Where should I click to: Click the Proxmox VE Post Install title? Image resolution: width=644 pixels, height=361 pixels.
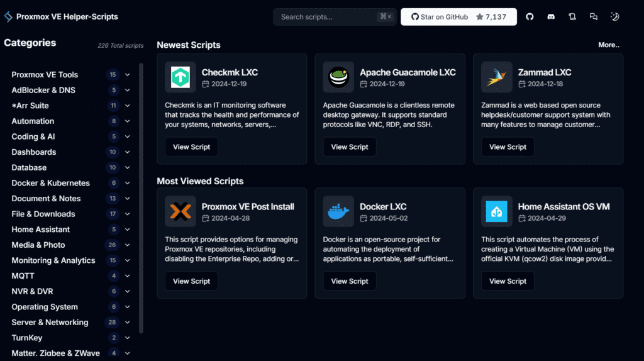(248, 206)
